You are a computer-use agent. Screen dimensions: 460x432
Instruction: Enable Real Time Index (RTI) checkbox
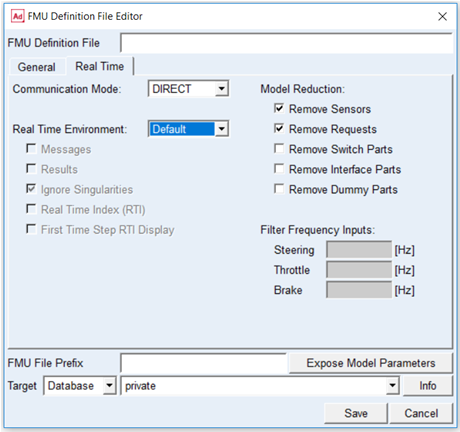(31, 209)
